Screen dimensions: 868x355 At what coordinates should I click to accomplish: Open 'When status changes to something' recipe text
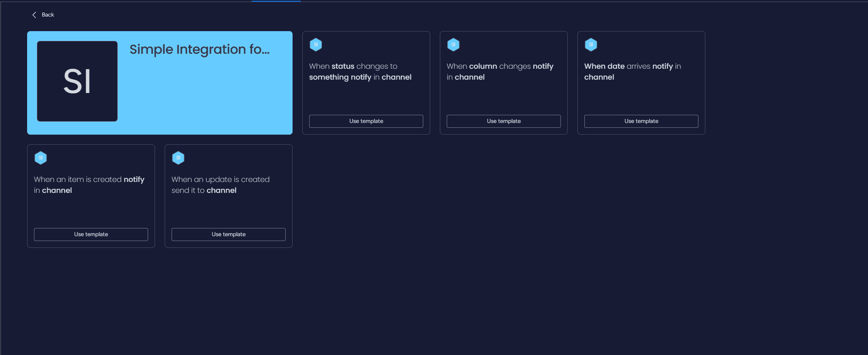pyautogui.click(x=360, y=72)
